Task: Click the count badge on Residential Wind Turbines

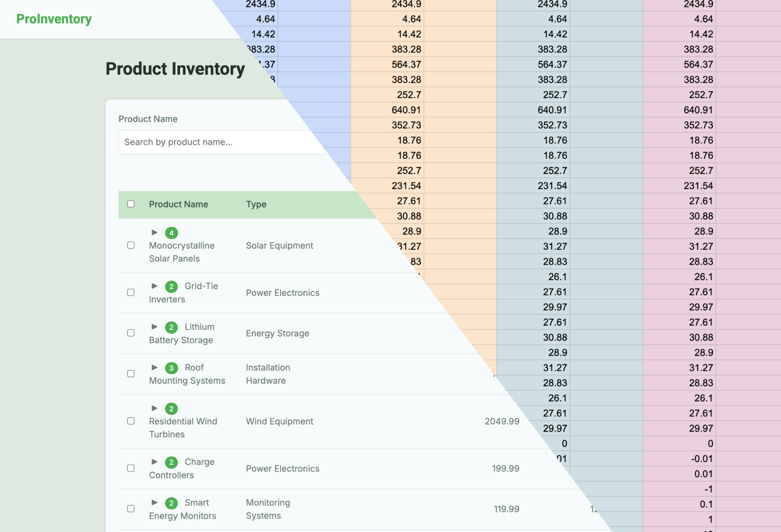Action: coord(172,409)
